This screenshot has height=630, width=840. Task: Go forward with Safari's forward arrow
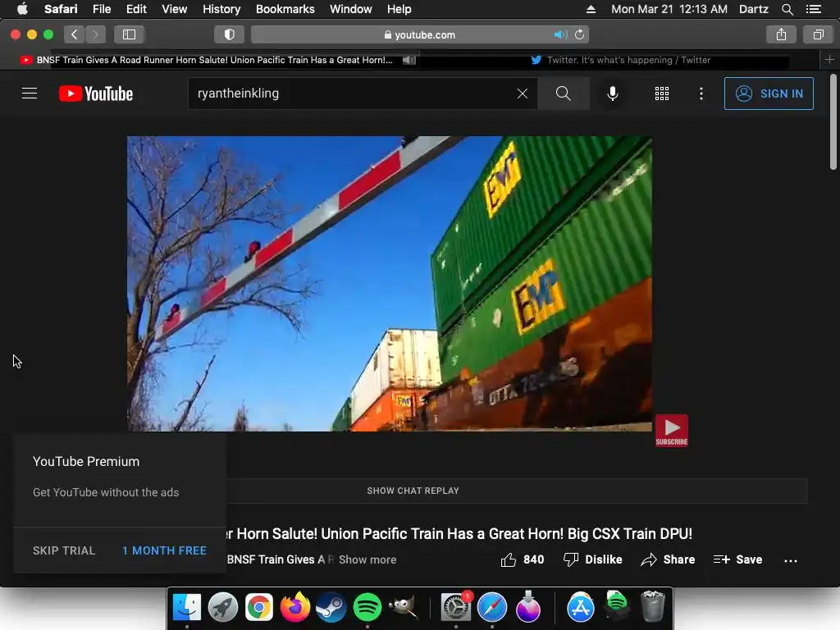[95, 34]
